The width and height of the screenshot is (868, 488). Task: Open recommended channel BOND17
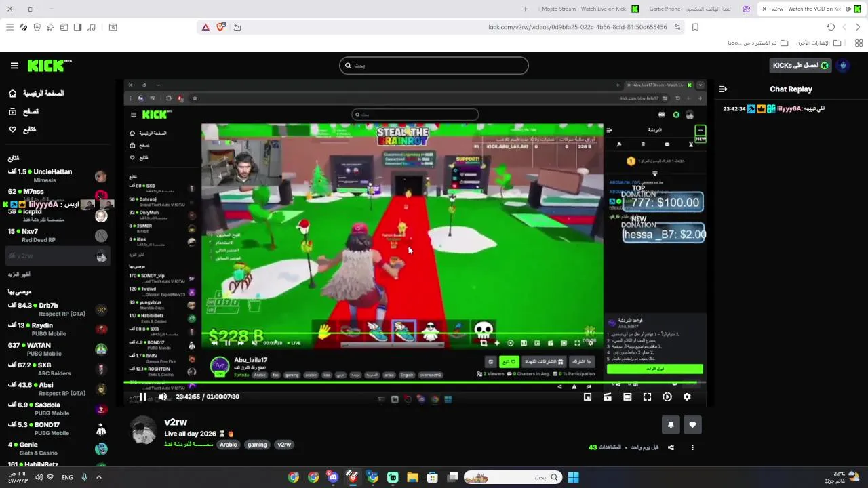(x=58, y=428)
